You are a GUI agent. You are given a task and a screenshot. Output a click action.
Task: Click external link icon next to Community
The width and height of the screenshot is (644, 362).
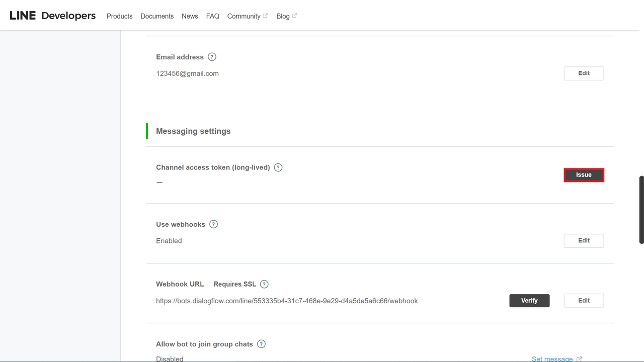point(265,16)
